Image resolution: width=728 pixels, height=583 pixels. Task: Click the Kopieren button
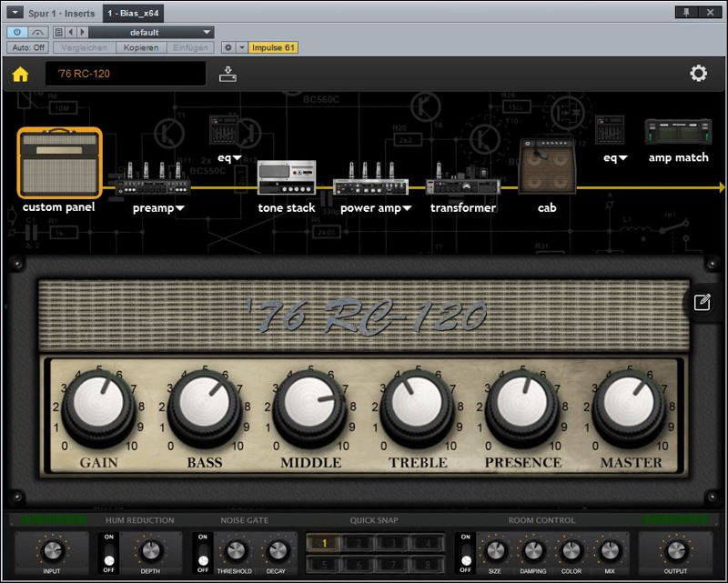(x=142, y=47)
